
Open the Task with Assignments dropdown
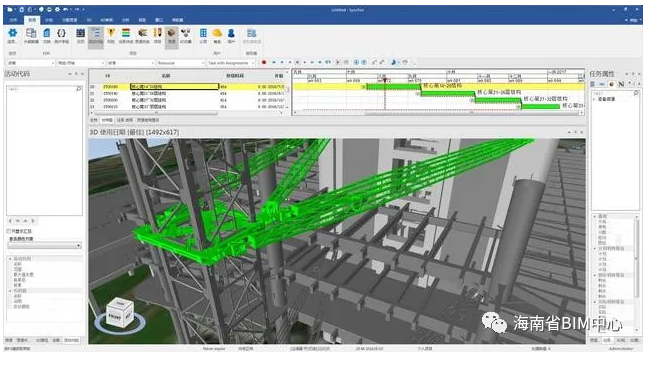pyautogui.click(x=231, y=63)
